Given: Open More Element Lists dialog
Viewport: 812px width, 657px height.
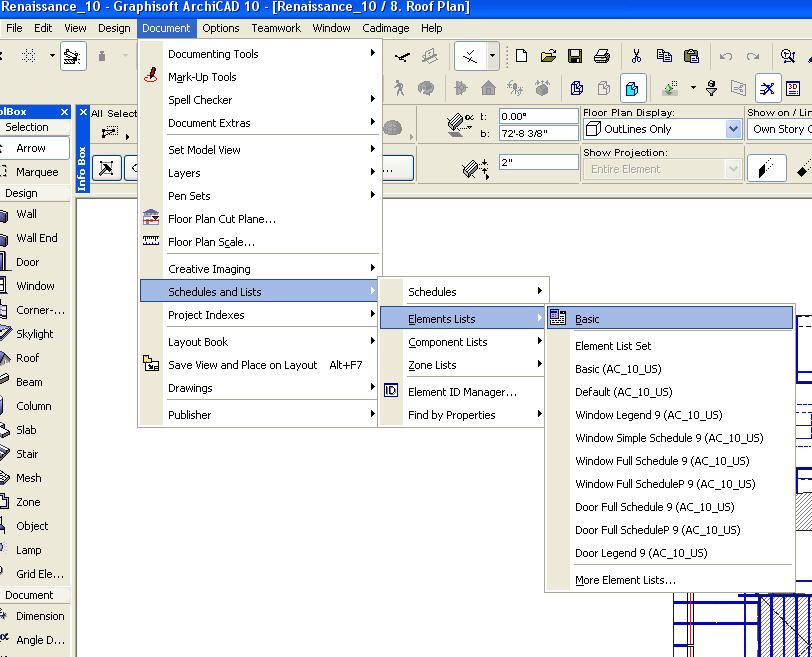Looking at the screenshot, I should click(x=625, y=580).
